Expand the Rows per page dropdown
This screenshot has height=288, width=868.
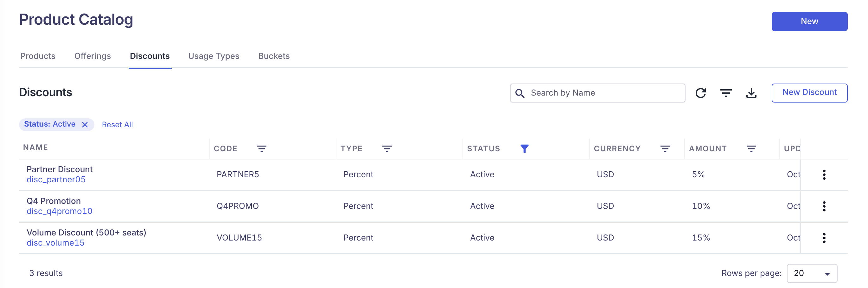click(812, 273)
